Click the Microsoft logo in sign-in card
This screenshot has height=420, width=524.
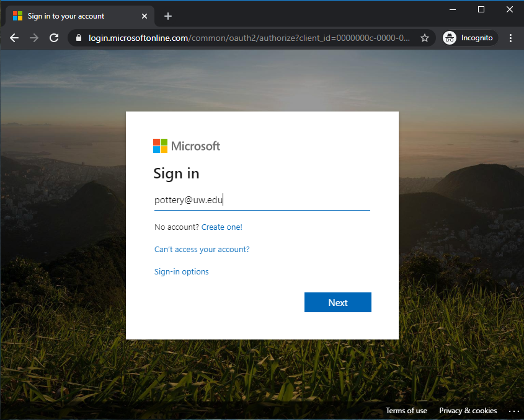(187, 146)
